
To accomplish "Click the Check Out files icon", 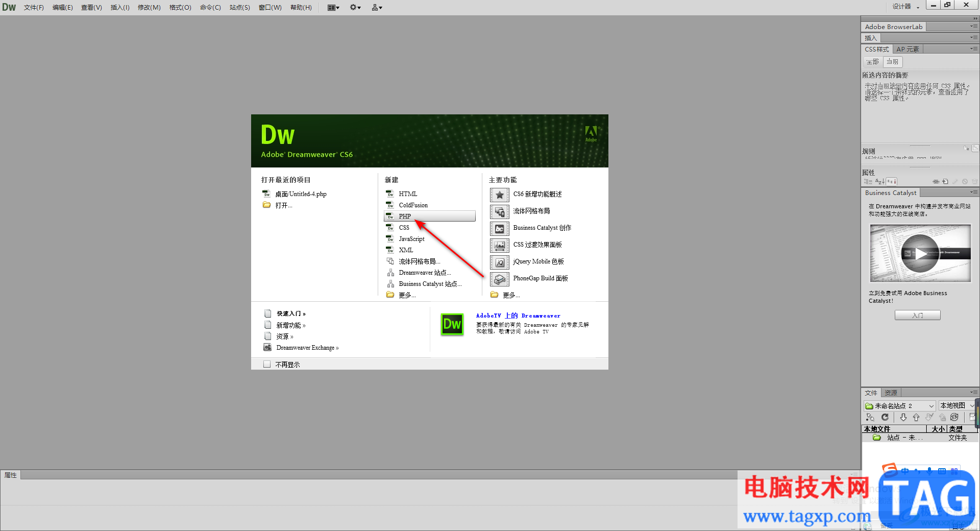I will pos(929,417).
